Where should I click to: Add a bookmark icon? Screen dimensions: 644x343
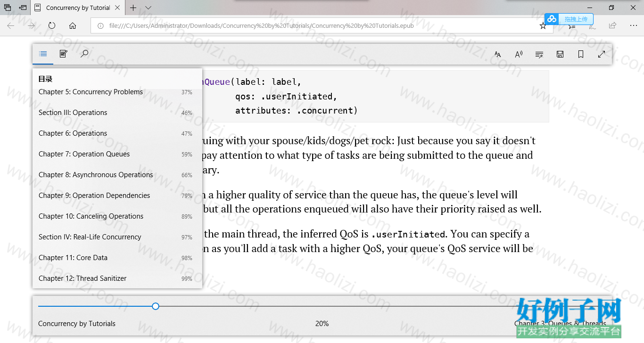point(581,54)
